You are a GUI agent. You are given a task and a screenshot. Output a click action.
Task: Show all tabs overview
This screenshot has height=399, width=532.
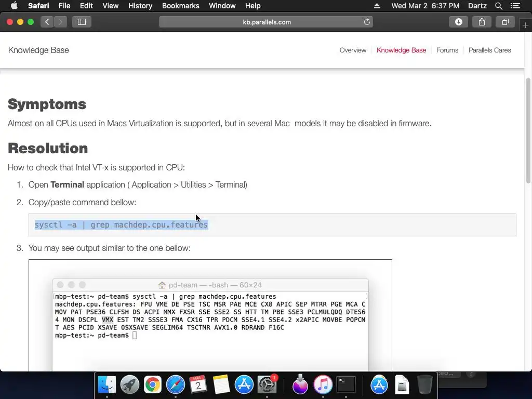click(505, 22)
